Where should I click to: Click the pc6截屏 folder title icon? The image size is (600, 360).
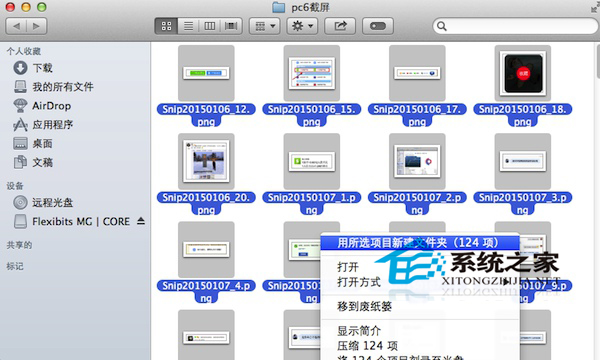[x=279, y=7]
